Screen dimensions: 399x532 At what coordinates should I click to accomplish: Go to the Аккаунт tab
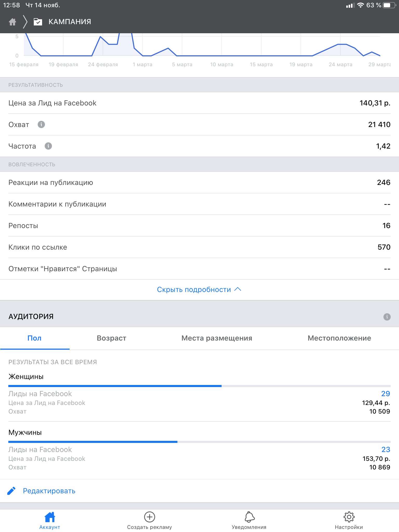50,521
